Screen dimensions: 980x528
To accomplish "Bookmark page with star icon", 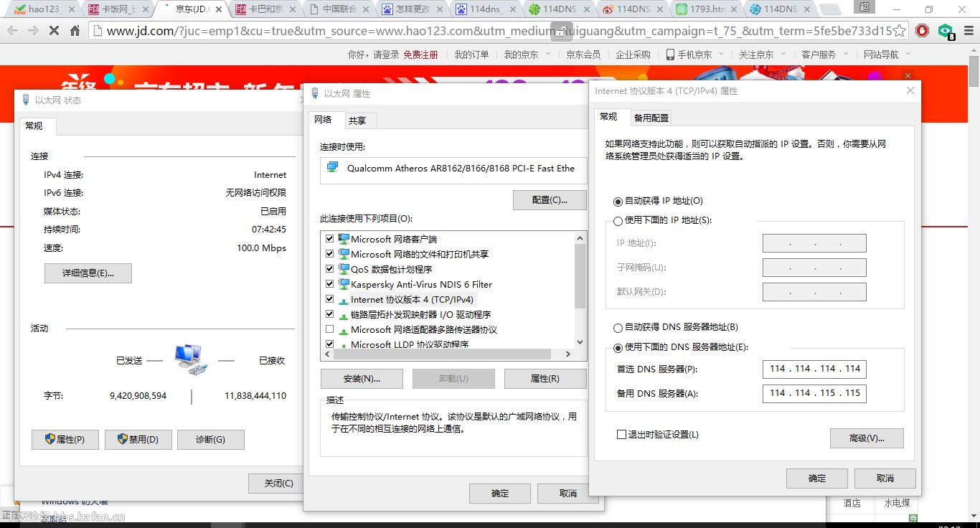I will 900,31.
